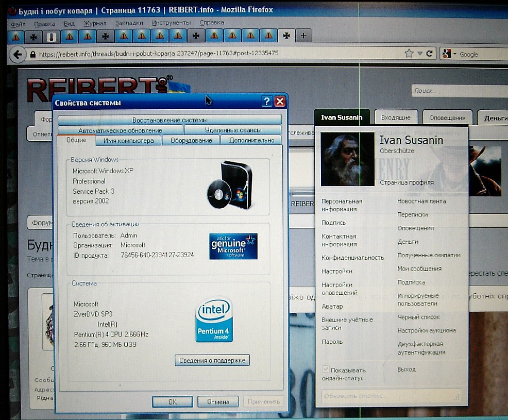Screen dimensions: 508x420
Task: Open a new tab with plus button
Action: point(303,36)
